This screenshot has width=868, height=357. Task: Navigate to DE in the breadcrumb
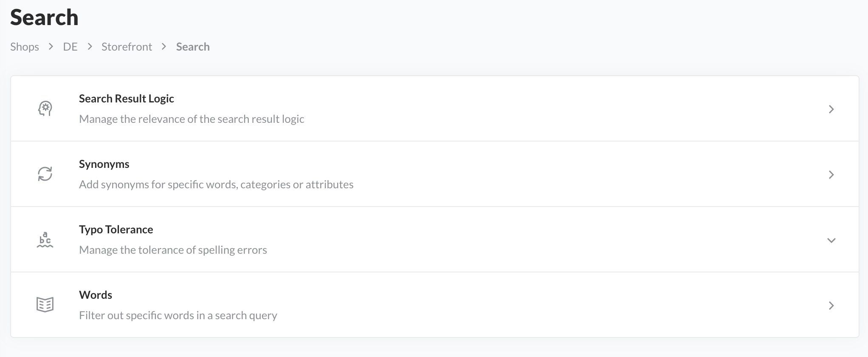[x=70, y=47]
